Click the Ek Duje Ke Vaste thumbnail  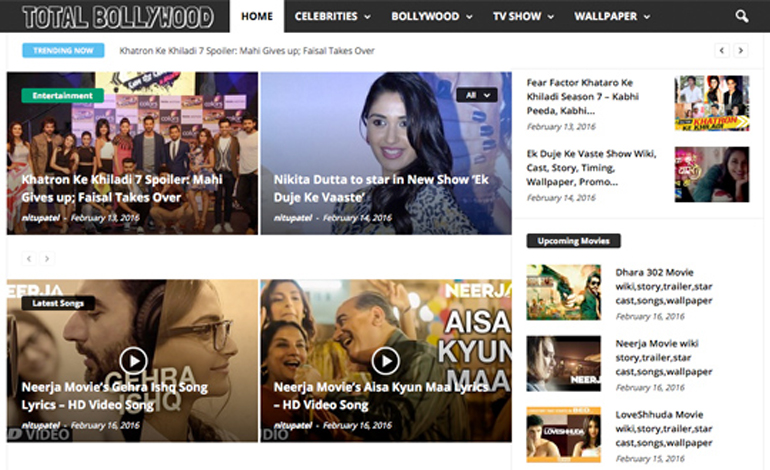tap(712, 174)
